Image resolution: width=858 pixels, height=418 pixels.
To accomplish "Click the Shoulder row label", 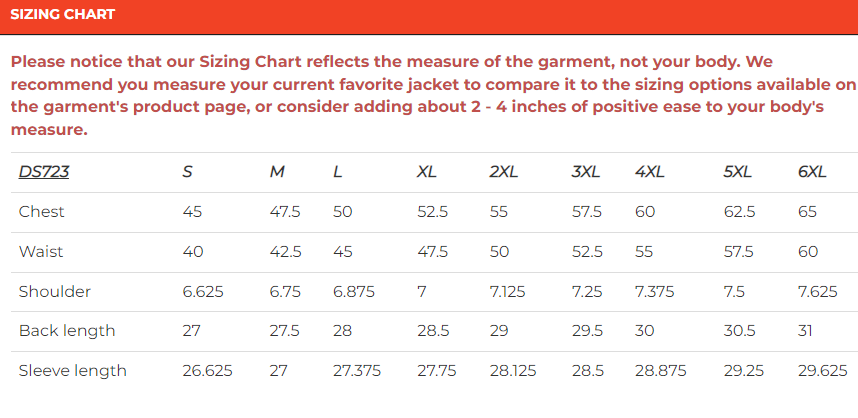I will click(55, 291).
